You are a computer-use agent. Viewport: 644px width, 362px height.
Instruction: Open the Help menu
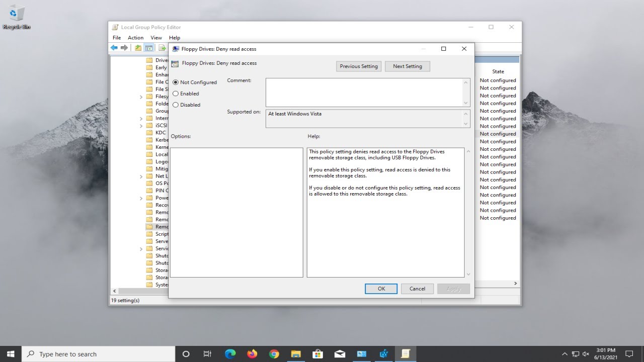175,38
